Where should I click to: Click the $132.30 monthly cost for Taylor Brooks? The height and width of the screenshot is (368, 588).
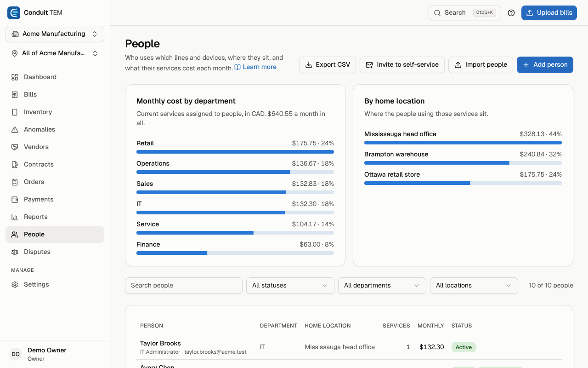(x=432, y=347)
